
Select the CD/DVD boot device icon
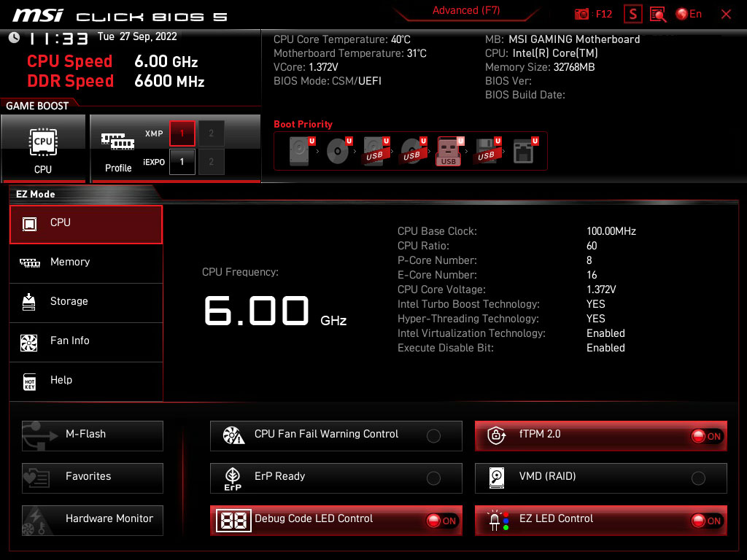pyautogui.click(x=337, y=151)
